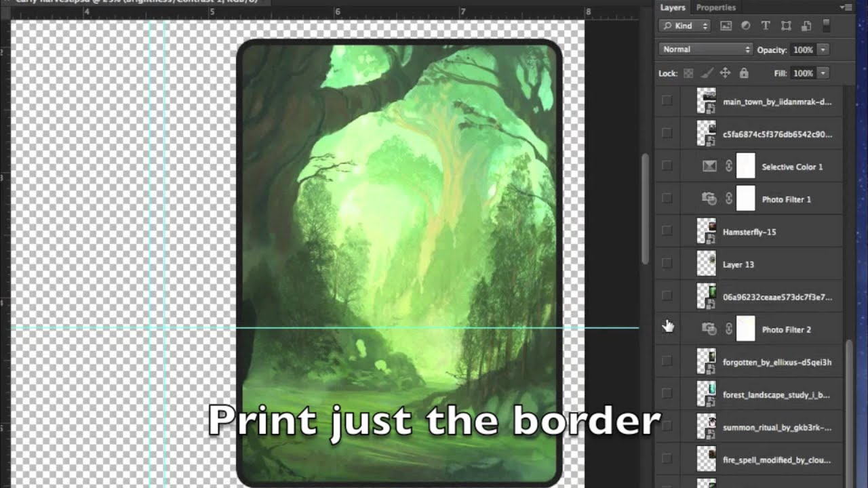Click link icon on Photo Filter 1
The height and width of the screenshot is (488, 868).
tap(729, 199)
